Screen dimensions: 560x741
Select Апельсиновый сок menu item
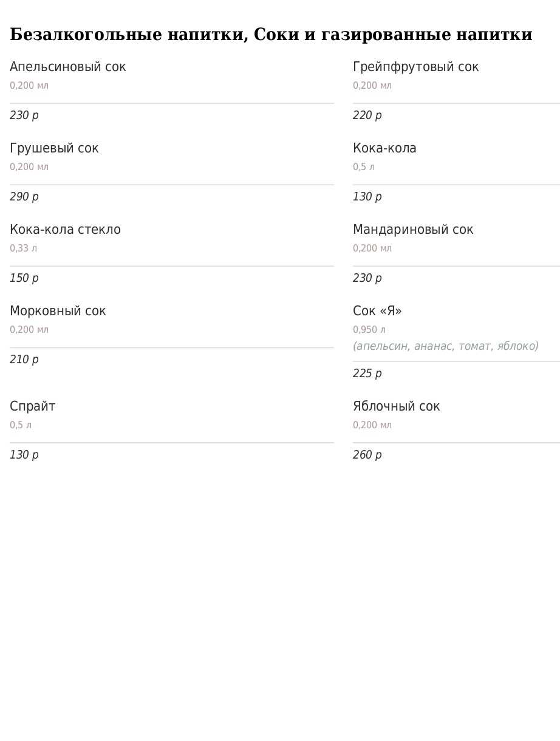click(68, 67)
